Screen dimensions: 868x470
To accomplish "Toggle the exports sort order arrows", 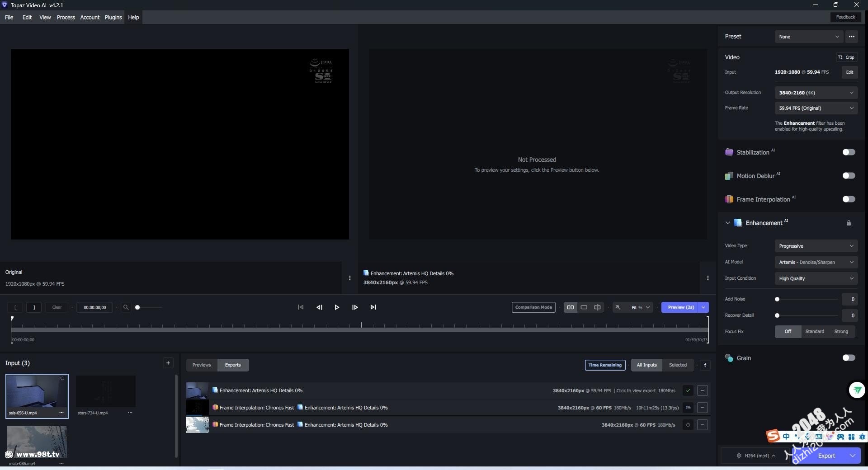I will 705,365.
